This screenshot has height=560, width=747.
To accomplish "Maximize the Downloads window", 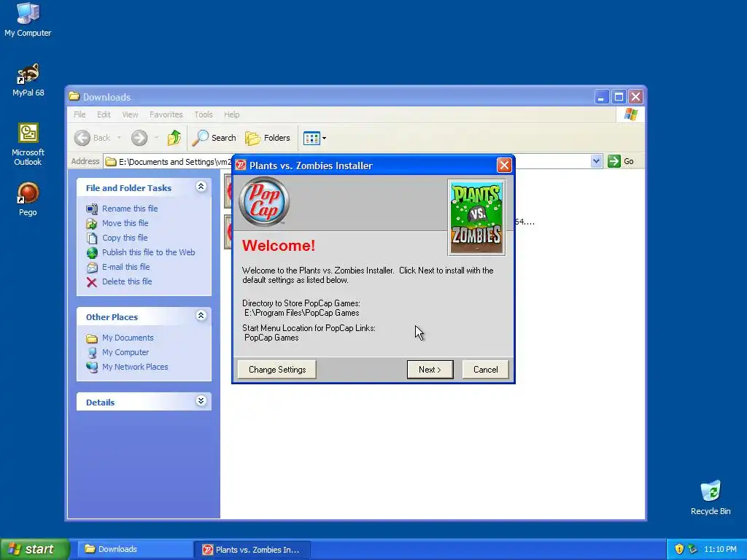I will point(619,97).
